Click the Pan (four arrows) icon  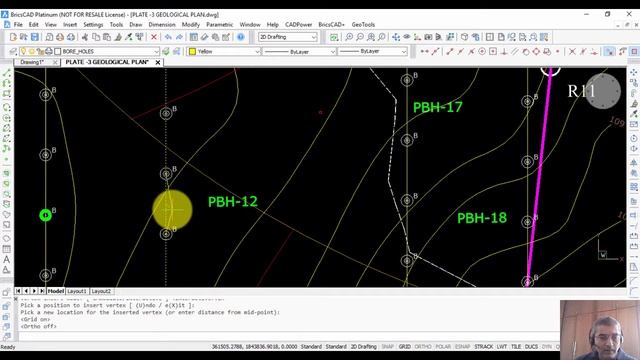396,37
